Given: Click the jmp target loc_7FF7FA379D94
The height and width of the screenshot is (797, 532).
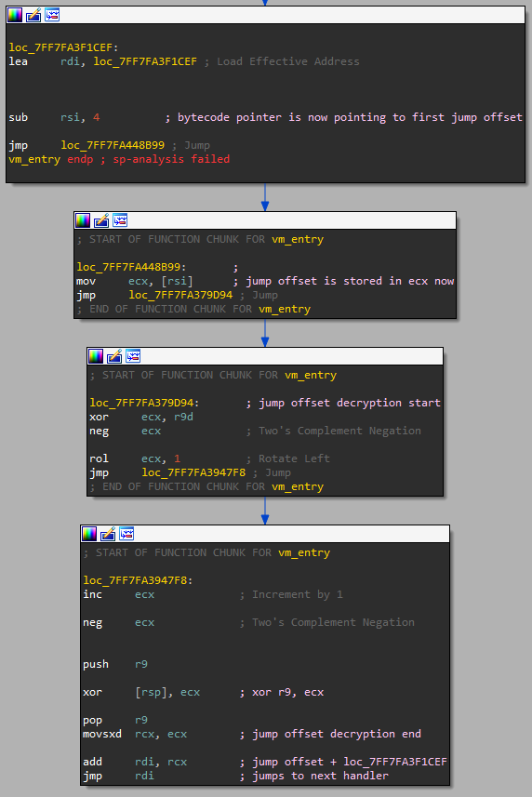Looking at the screenshot, I should (x=180, y=296).
